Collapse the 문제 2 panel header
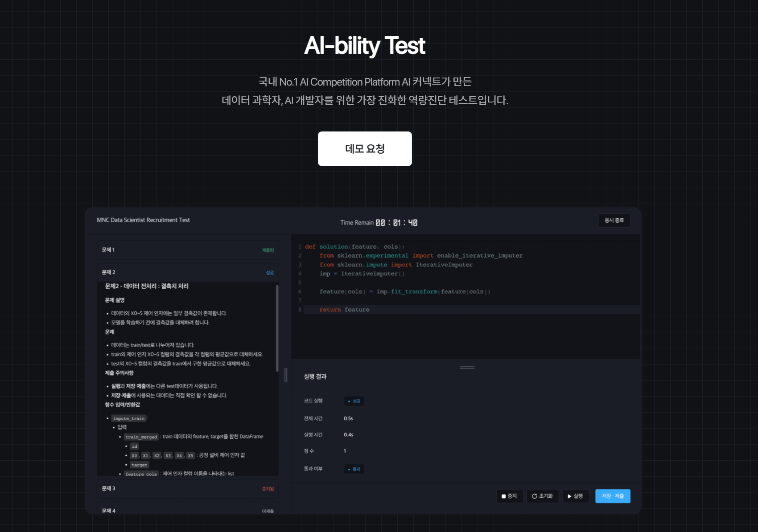This screenshot has width=758, height=532. click(188, 272)
